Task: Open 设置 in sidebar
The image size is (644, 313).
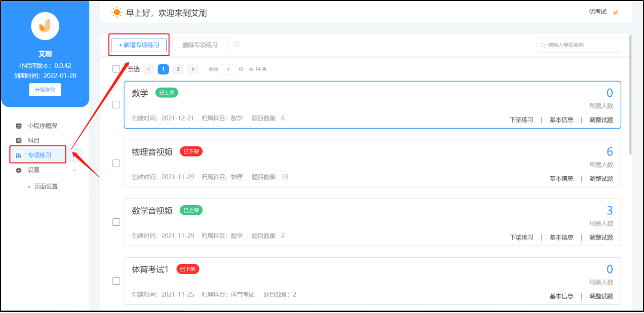Action: pyautogui.click(x=33, y=170)
